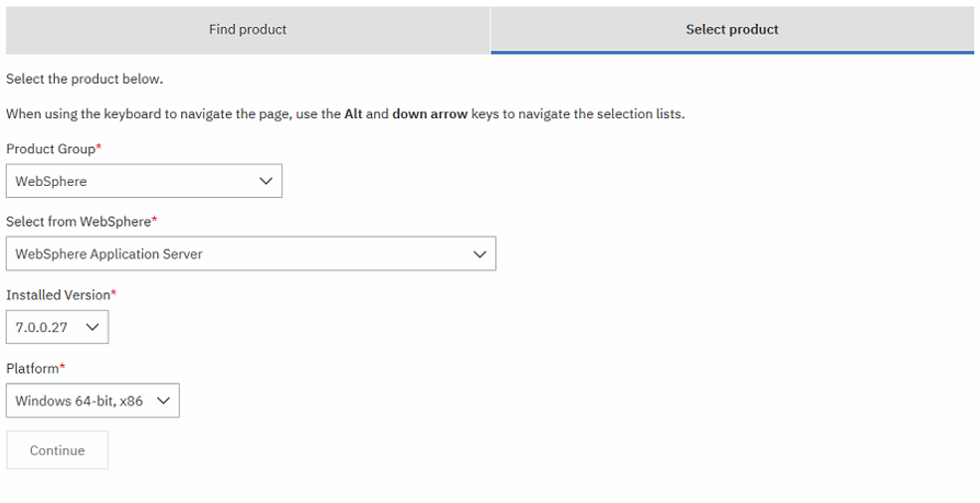Click chevron beside WebSphere Application Server
980x503 pixels.
coord(480,254)
